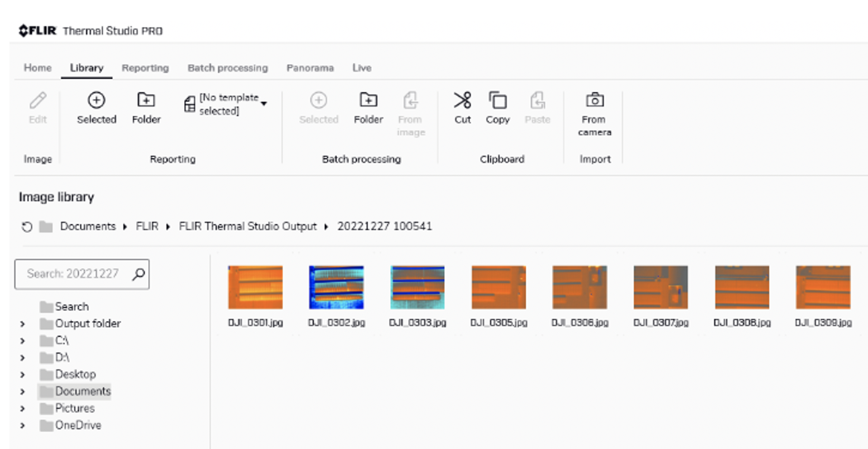The height and width of the screenshot is (449, 868).
Task: Click in the Search input field
Action: (x=72, y=274)
